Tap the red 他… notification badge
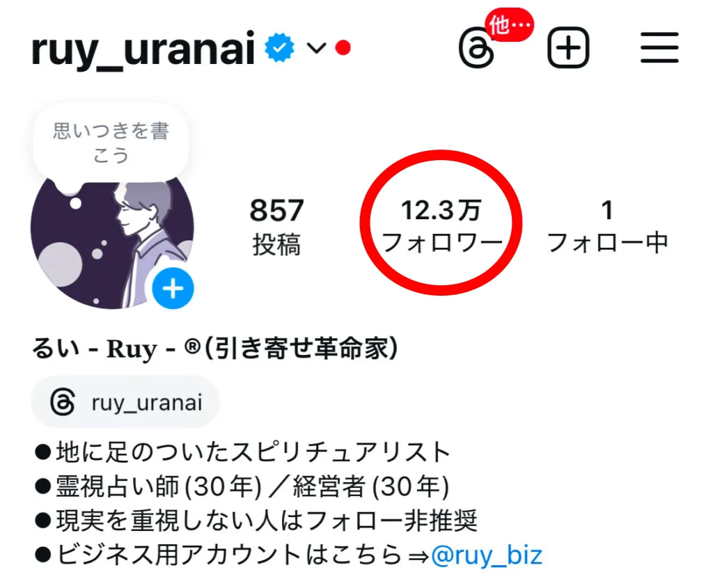713x588 pixels. coord(509,26)
